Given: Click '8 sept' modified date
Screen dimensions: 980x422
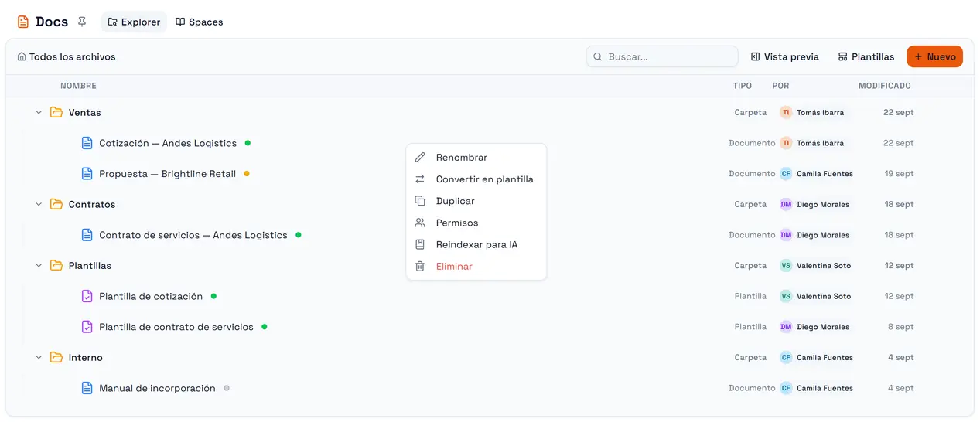Looking at the screenshot, I should tap(901, 327).
